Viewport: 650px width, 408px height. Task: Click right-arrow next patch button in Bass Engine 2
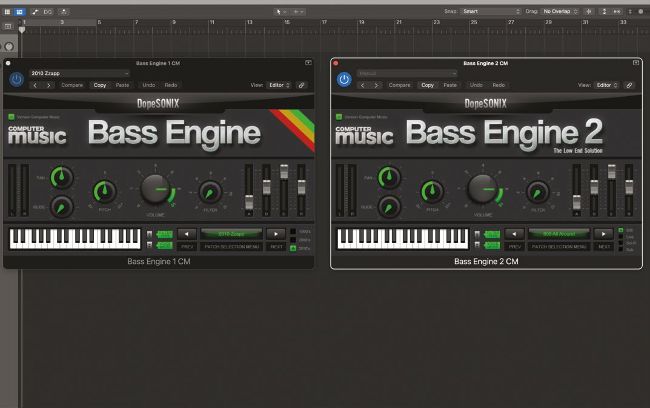click(603, 234)
